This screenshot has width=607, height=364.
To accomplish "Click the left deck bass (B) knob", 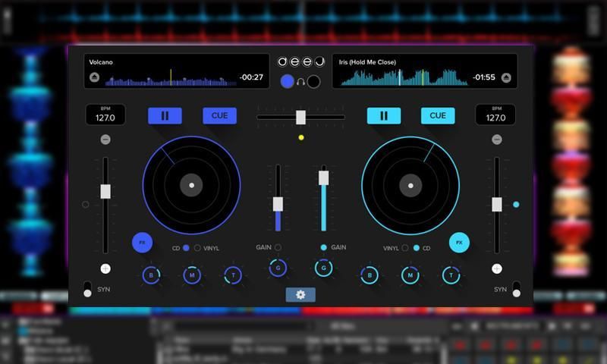I will (150, 276).
